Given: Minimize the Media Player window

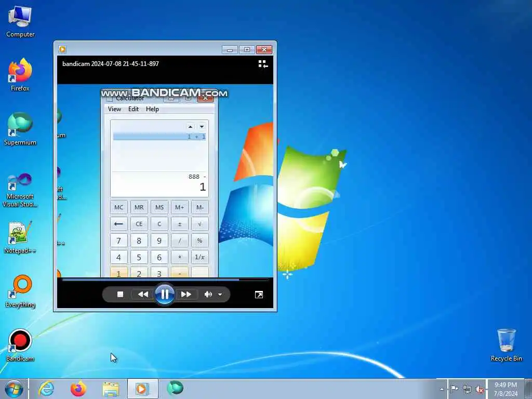Looking at the screenshot, I should (x=230, y=49).
